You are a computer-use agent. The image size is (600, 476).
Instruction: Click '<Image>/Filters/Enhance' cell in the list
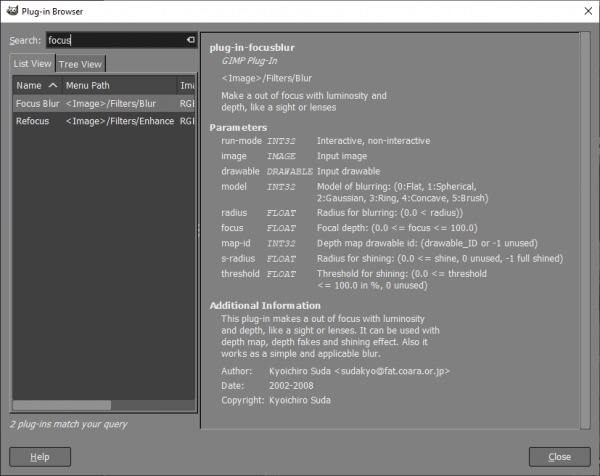click(120, 121)
